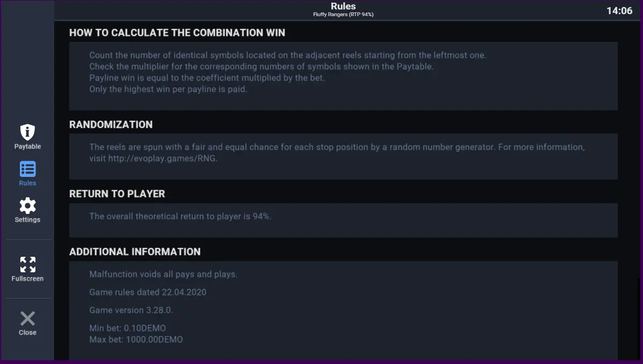Click the 14:06 clock display
The image size is (643, 364).
coord(619,11)
